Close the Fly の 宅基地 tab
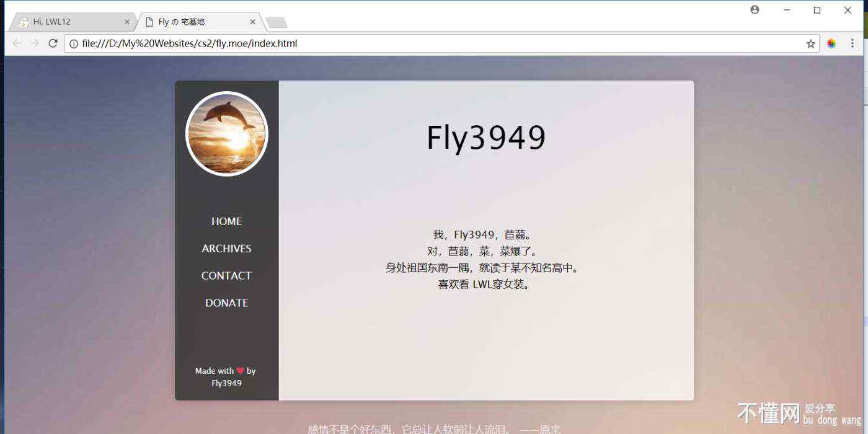868x434 pixels. [x=252, y=22]
